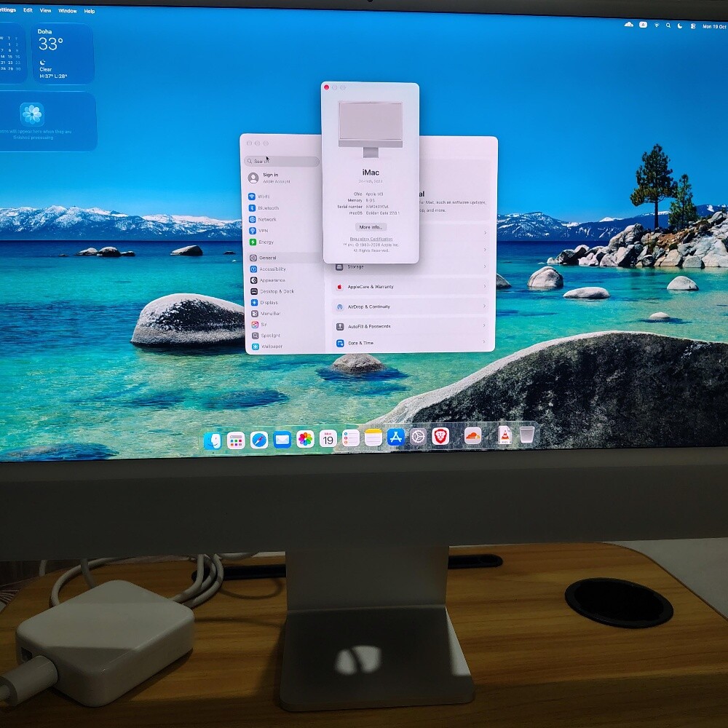Open Calendar showing 19 in Dock

pyautogui.click(x=328, y=439)
